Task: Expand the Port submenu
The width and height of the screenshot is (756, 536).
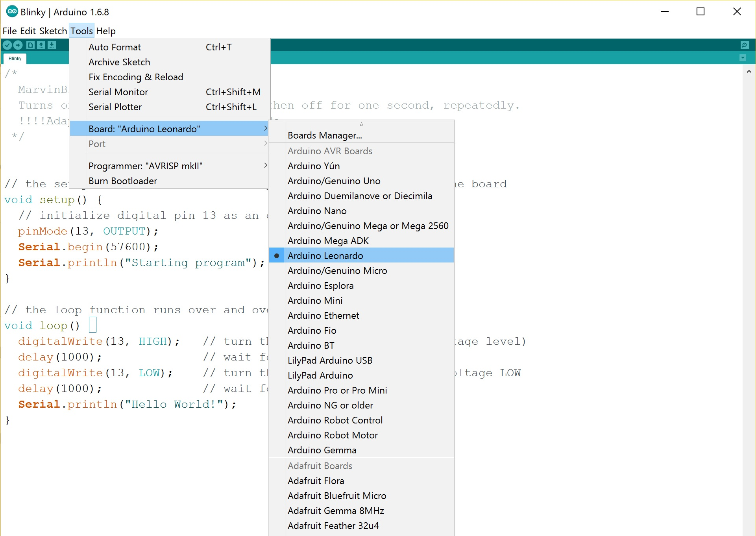Action: [x=170, y=144]
